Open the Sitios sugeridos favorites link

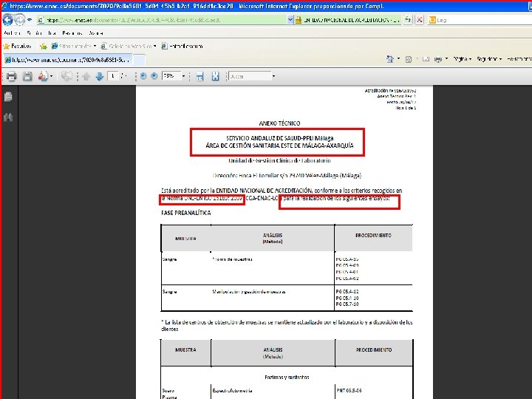pyautogui.click(x=72, y=46)
